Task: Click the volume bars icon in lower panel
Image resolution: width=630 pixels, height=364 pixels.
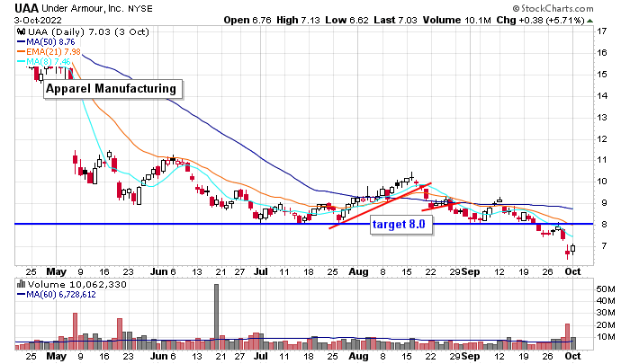Action: 21,285
